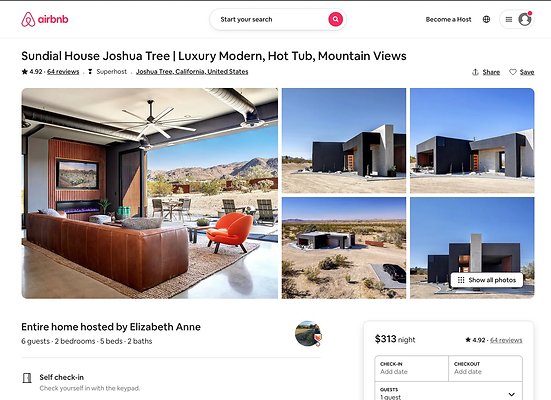551x400 pixels.
Task: Click Show all photos button
Action: pos(487,280)
